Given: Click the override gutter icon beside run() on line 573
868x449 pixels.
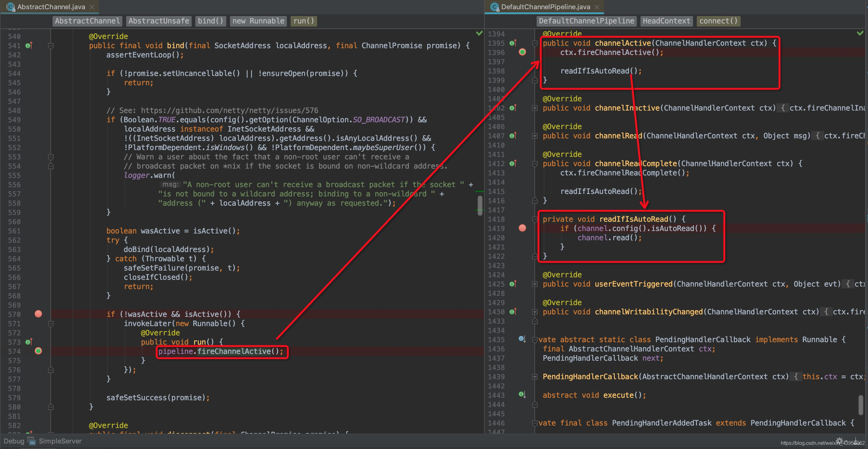Looking at the screenshot, I should tap(29, 342).
